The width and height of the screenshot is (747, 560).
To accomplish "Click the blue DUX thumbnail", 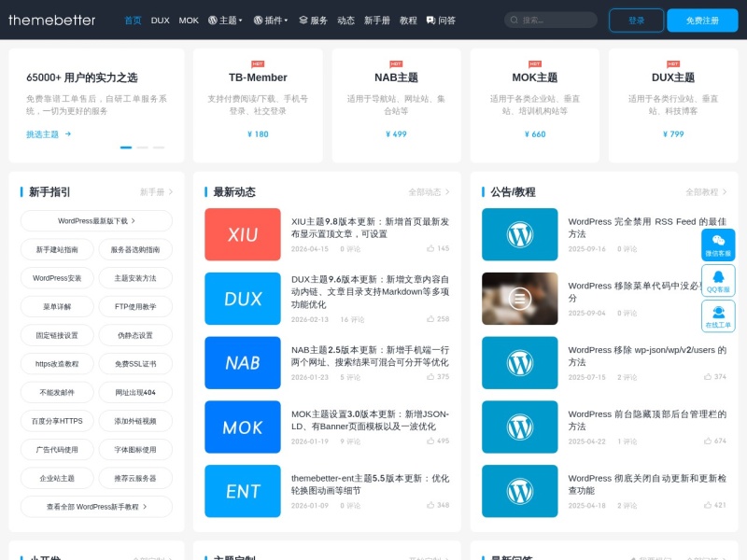I will pyautogui.click(x=243, y=299).
